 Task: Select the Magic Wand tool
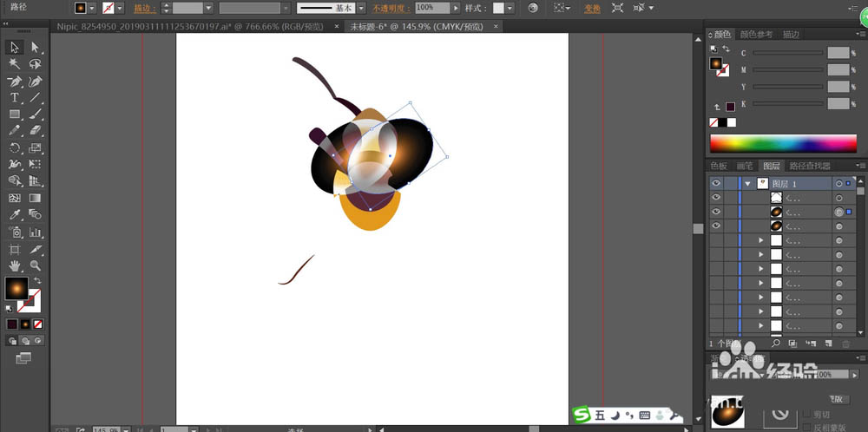click(x=15, y=64)
